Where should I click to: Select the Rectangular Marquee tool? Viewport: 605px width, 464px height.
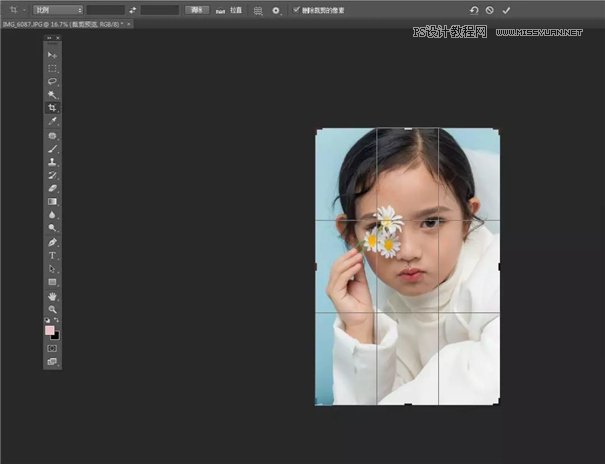click(52, 68)
